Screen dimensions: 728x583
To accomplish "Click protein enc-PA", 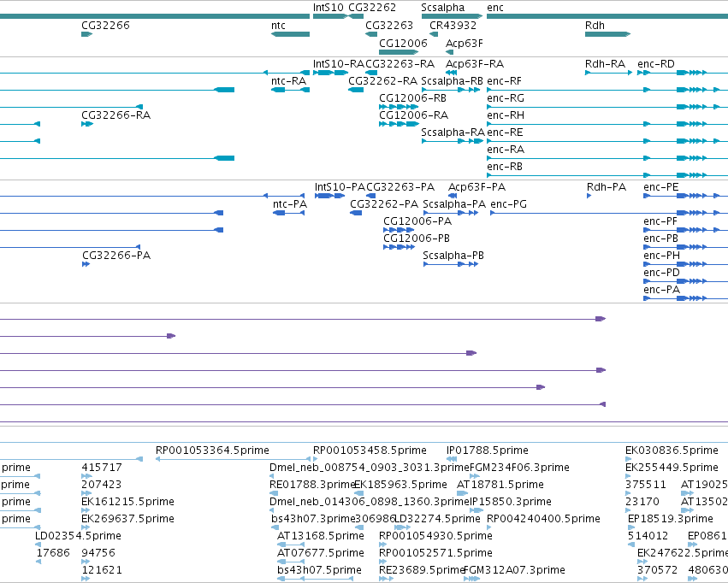I will 686,298.
